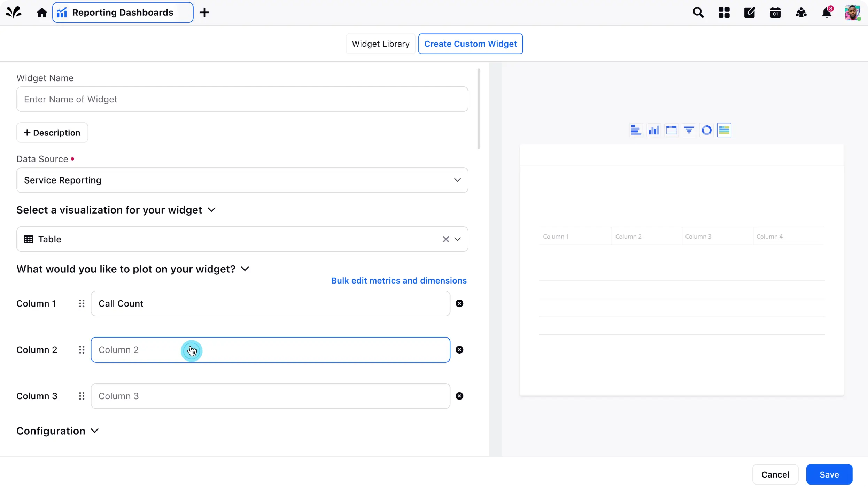This screenshot has width=868, height=488.
Task: Select the horizontal bar chart visualization icon
Action: coord(636,130)
